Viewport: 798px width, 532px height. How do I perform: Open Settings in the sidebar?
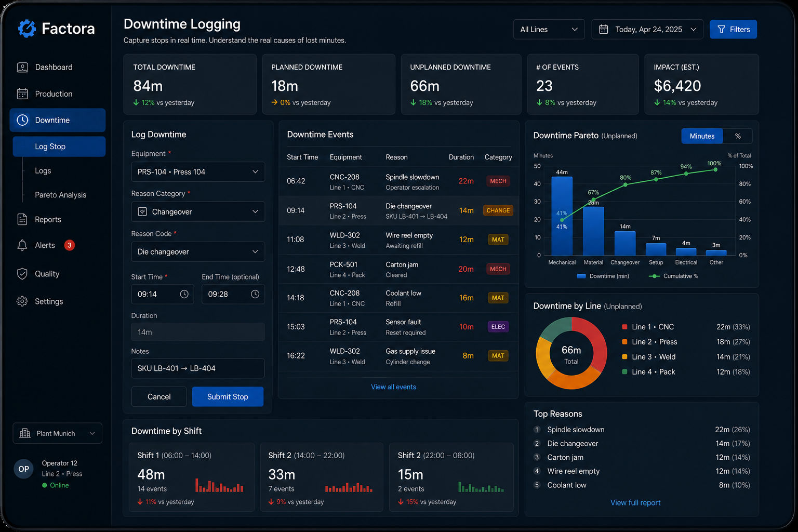click(57, 301)
